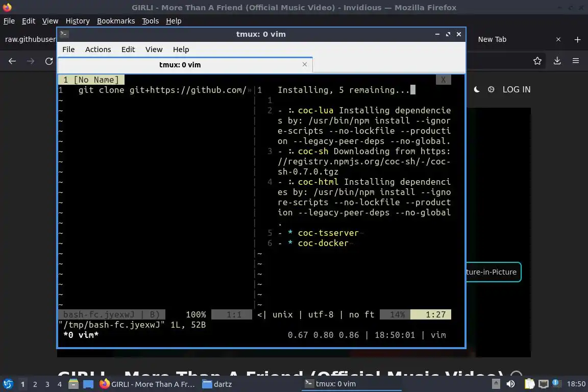Click the bash-fc.jyexwJ status line filename
The image size is (588, 392).
coord(99,314)
